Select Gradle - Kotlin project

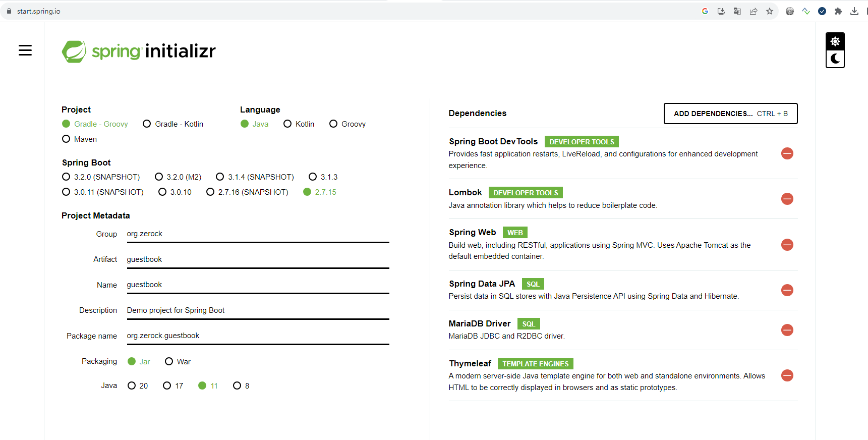173,124
